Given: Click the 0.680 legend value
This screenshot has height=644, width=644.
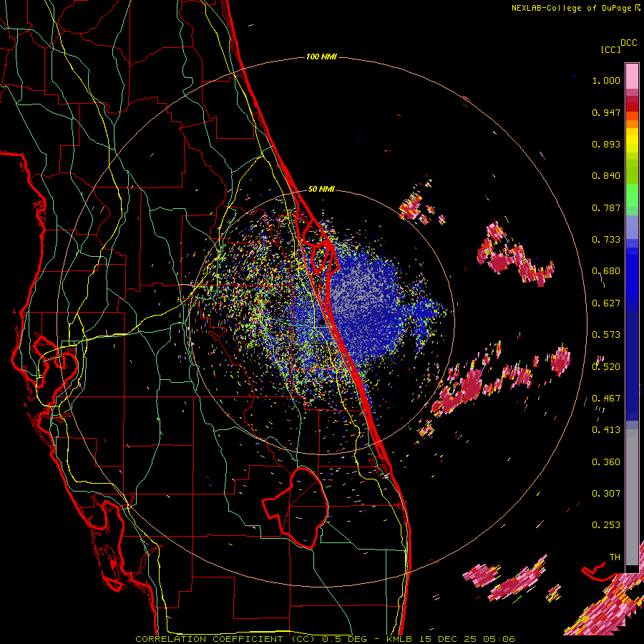Looking at the screenshot, I should click(606, 271).
